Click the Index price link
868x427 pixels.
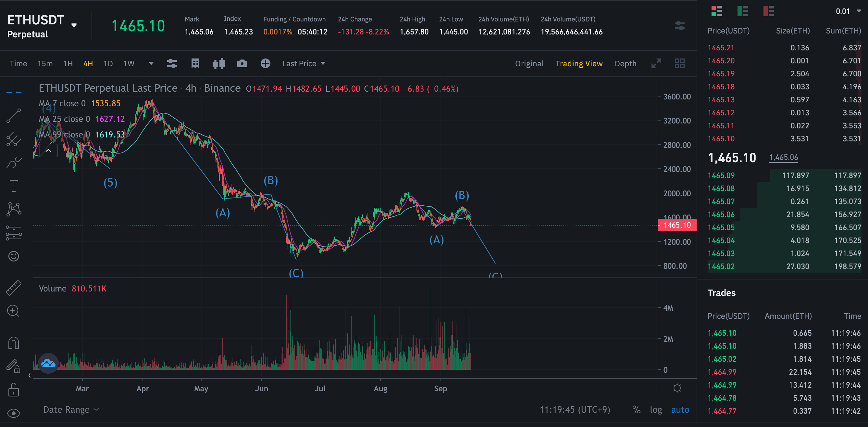pos(232,19)
